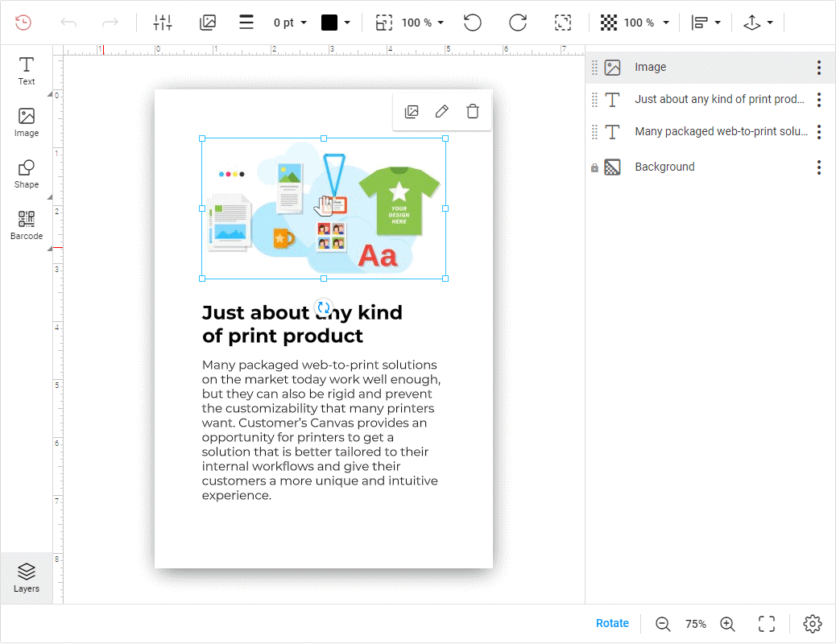Select the 'Many packaged web-to-print' text layer
The height and width of the screenshot is (644, 836).
click(710, 132)
